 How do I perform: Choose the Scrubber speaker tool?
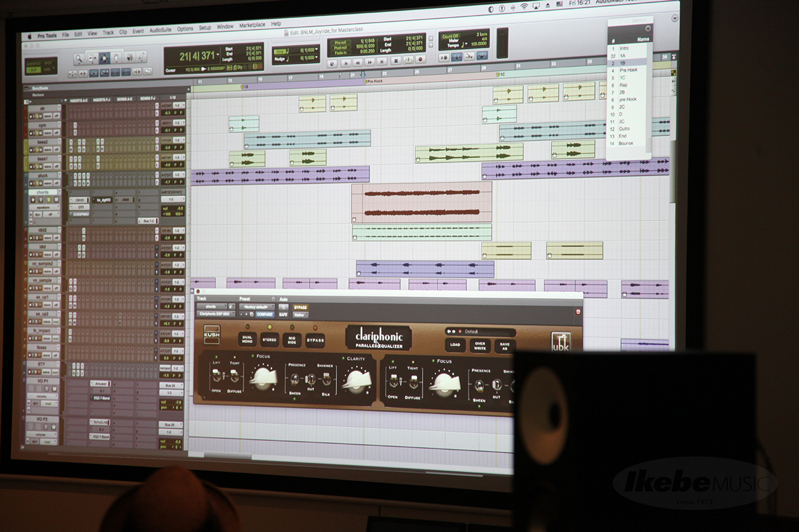[130, 58]
